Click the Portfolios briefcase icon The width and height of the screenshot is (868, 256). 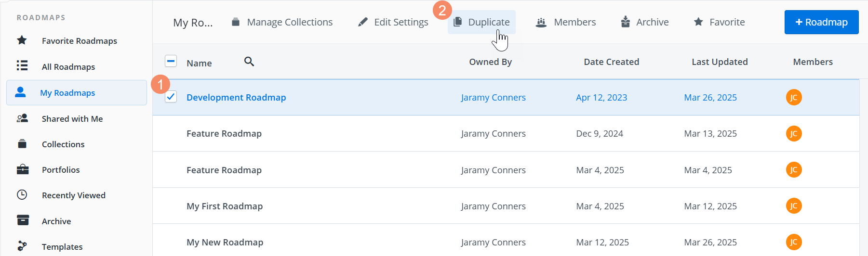coord(22,169)
